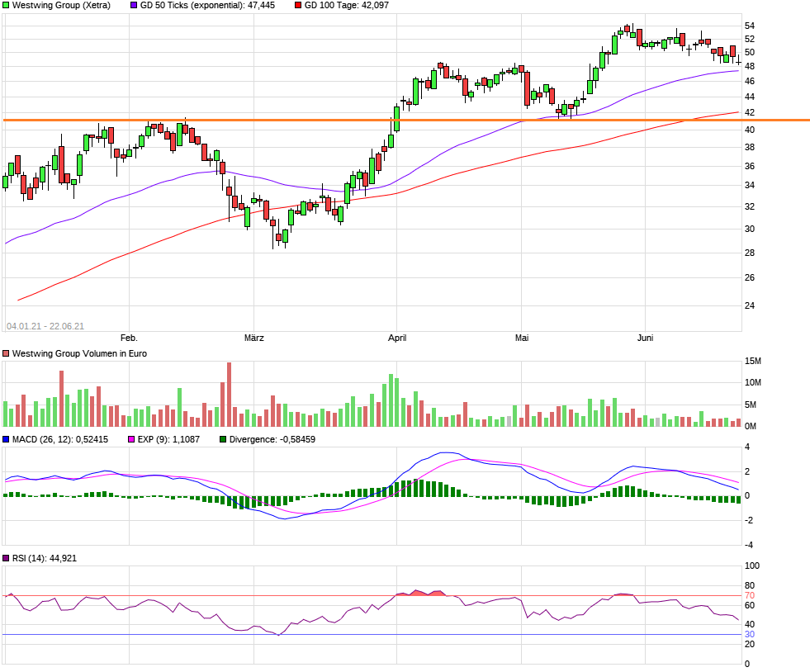Click the purple RSI (14) legend swatch
This screenshot has height=672, width=810.
[x=6, y=558]
